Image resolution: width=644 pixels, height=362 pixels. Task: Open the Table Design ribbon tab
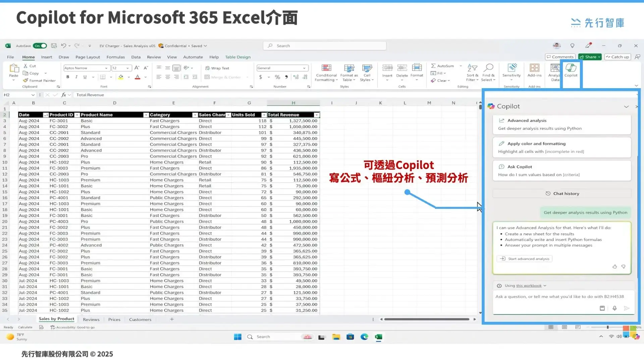[238, 57]
